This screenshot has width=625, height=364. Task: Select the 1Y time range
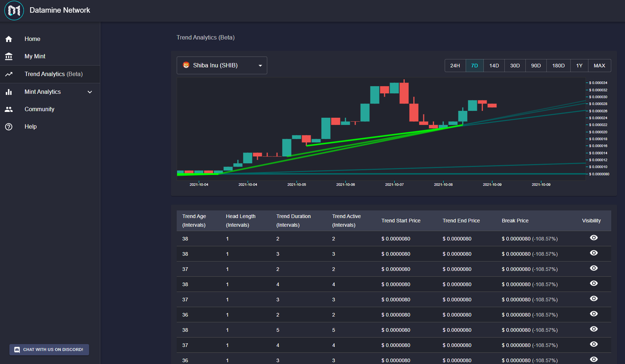coord(579,66)
